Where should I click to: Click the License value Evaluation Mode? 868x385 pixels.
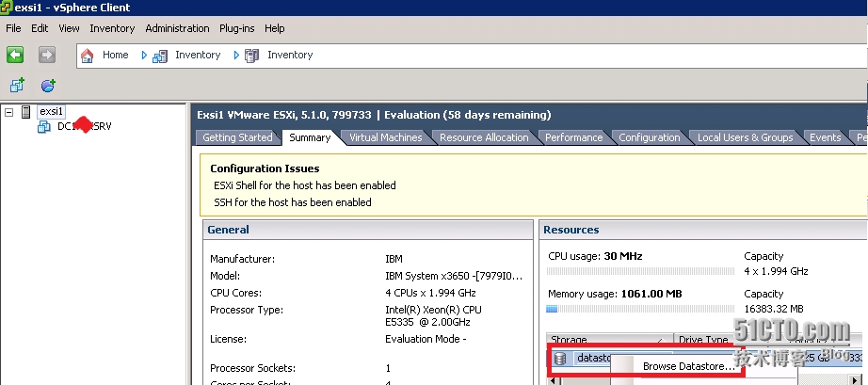(x=426, y=339)
